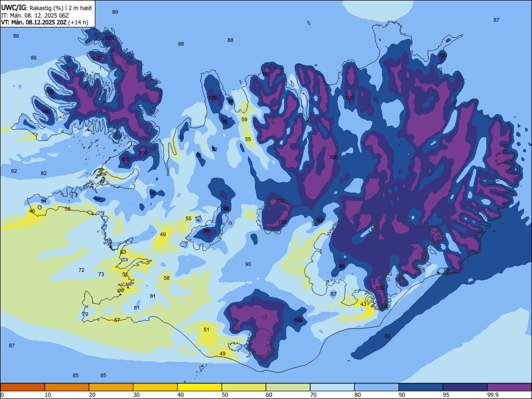Click the orange 10–20 legend swatch
Image resolution: width=532 pixels, height=399 pixels.
(x=67, y=387)
